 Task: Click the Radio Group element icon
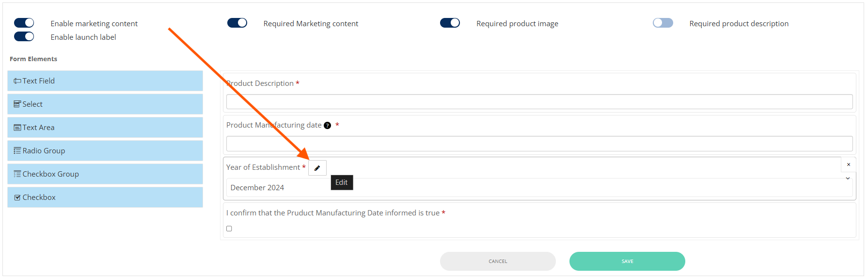pos(17,151)
